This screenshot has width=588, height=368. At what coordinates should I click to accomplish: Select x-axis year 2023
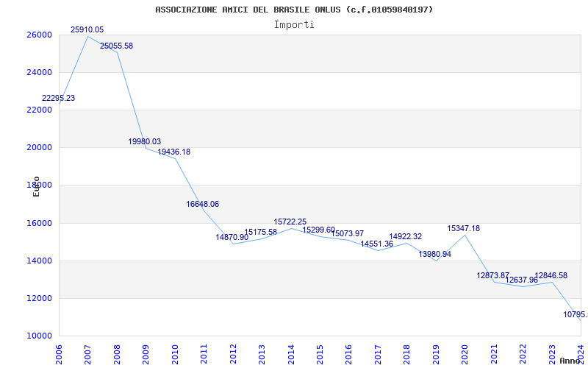point(552,354)
